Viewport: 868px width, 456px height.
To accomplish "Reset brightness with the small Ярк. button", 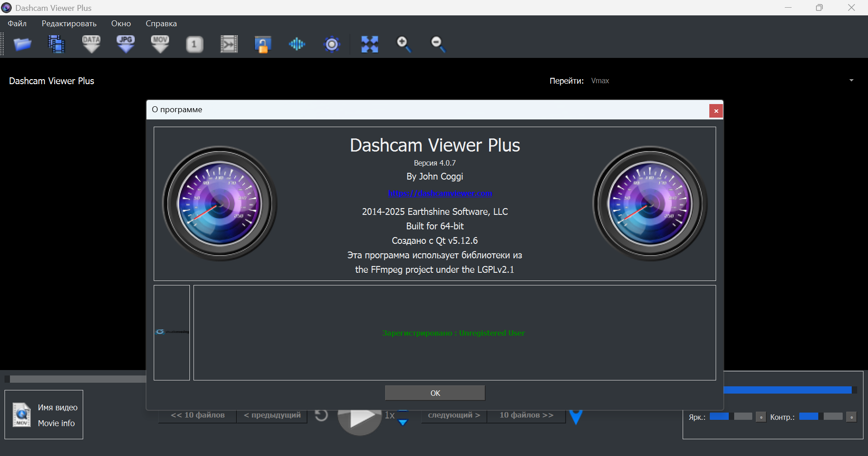I will coord(761,417).
